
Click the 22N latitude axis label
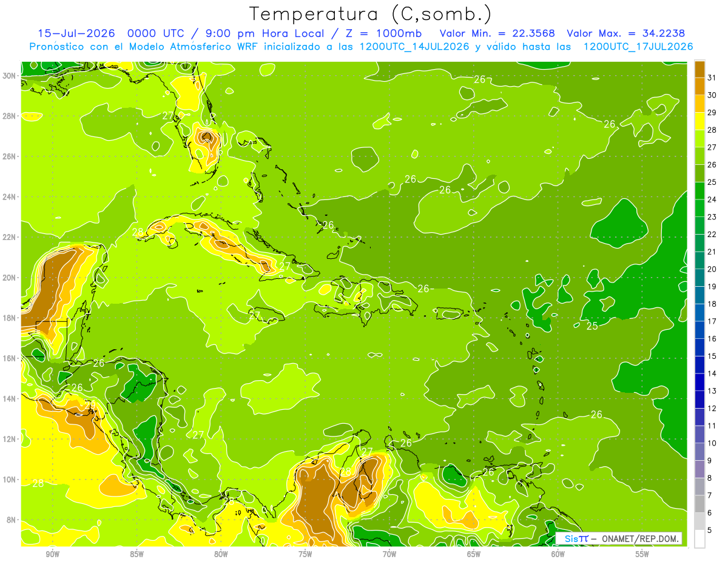tap(10, 236)
